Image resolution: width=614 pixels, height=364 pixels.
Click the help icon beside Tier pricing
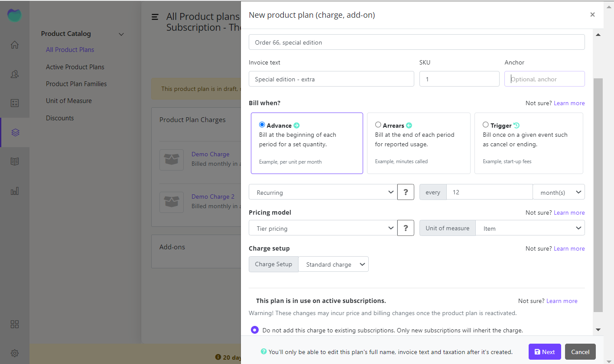(x=406, y=228)
